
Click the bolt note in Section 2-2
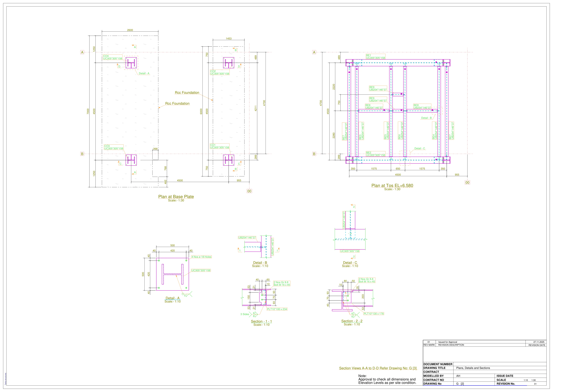coord(367,280)
